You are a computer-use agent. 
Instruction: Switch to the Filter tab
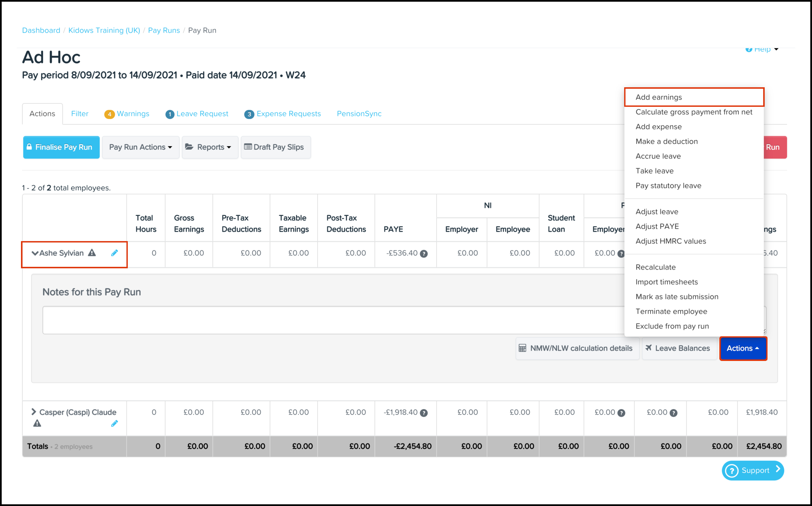coord(80,114)
